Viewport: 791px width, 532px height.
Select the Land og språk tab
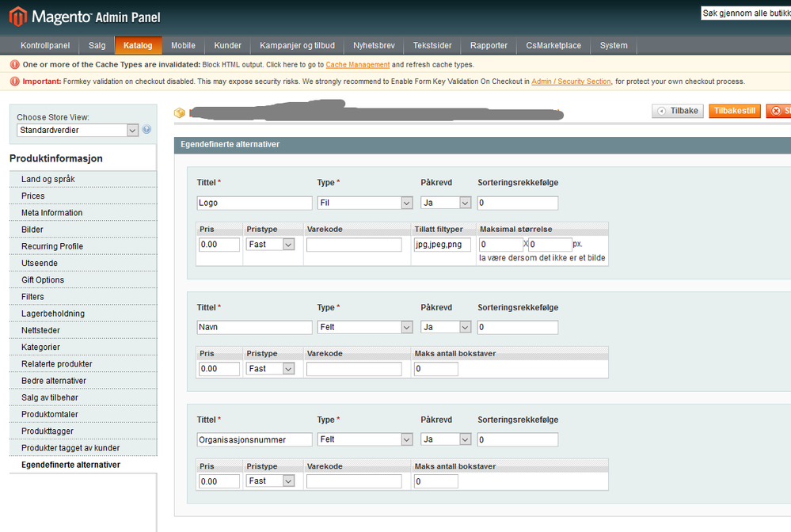point(83,179)
